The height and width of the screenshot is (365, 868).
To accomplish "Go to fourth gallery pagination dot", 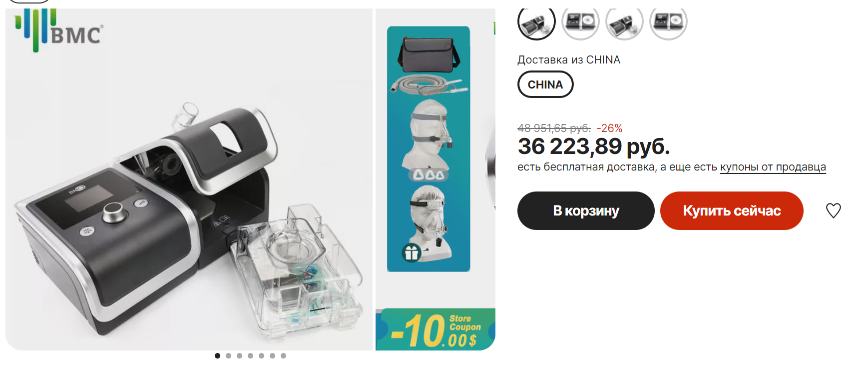I will tap(250, 355).
